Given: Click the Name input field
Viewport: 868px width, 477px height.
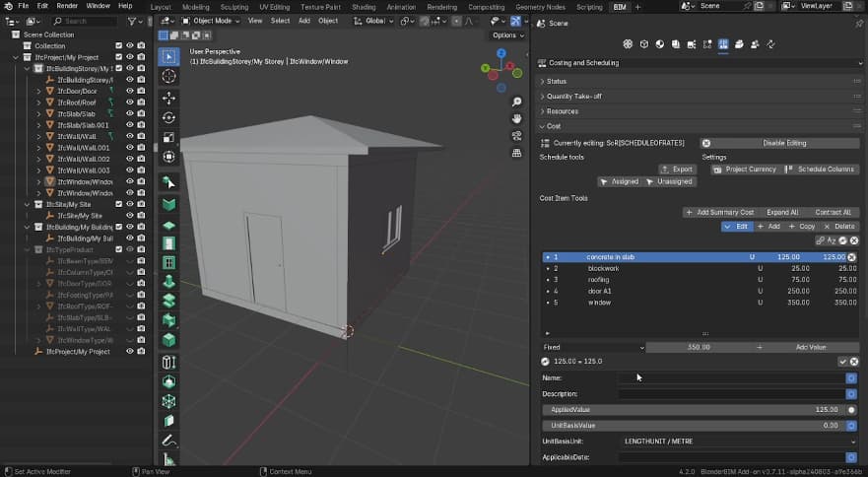Looking at the screenshot, I should (731, 377).
